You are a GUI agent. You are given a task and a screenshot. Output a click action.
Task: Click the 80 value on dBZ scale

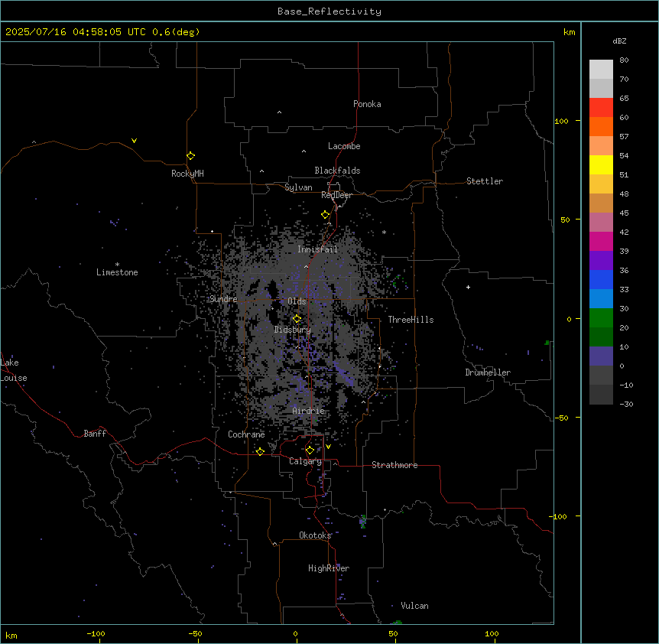[624, 60]
